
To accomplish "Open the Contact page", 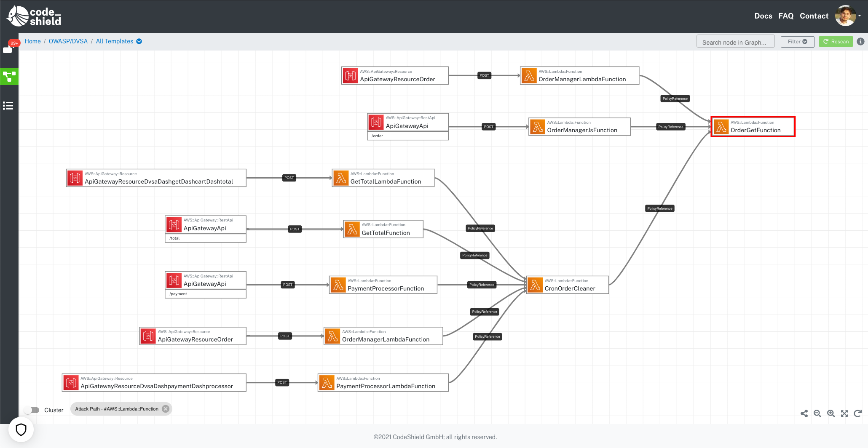I will click(x=814, y=16).
